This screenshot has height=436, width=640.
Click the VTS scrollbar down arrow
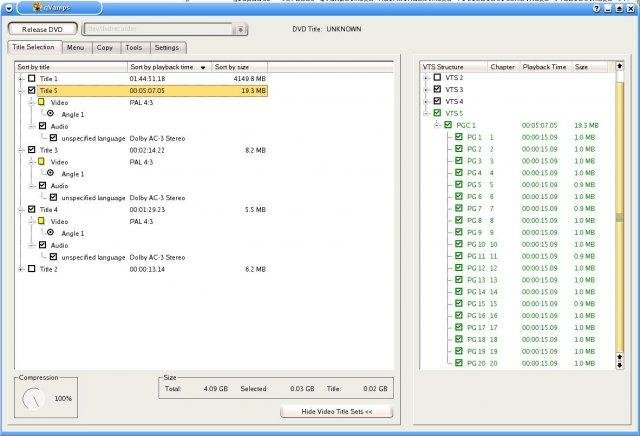pos(620,365)
